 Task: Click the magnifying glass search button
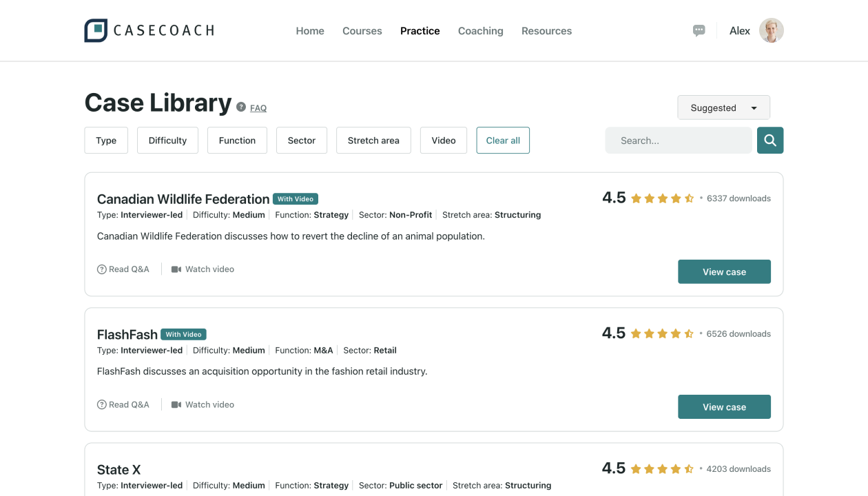coord(769,141)
